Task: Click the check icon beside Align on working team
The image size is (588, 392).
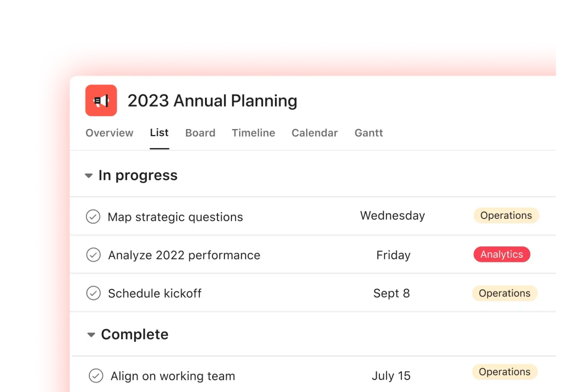Action: coord(97,375)
